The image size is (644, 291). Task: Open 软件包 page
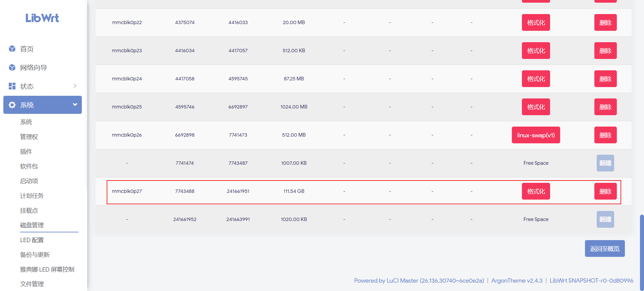point(29,166)
